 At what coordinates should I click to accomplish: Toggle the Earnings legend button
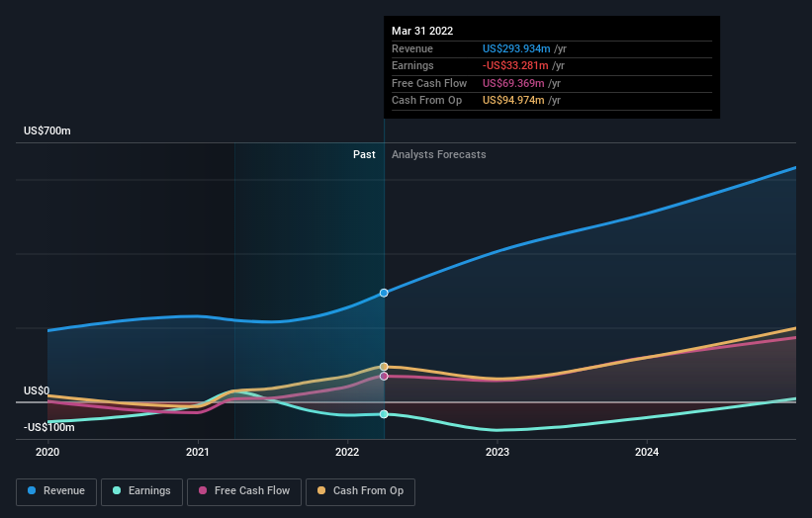pyautogui.click(x=141, y=491)
